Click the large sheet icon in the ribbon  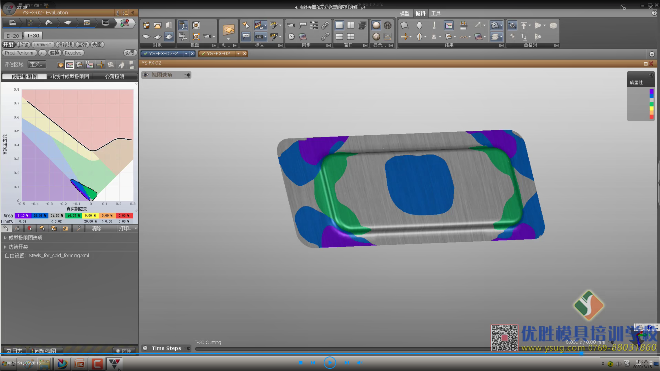229,29
